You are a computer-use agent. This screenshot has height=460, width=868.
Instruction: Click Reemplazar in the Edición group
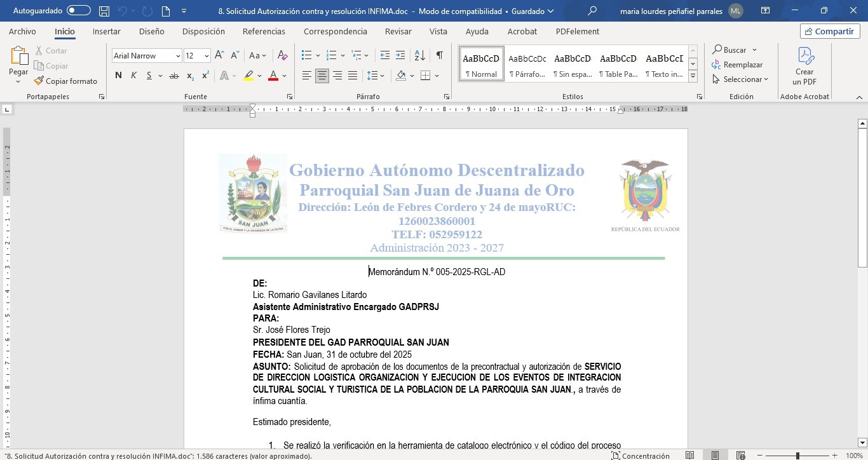coord(737,65)
